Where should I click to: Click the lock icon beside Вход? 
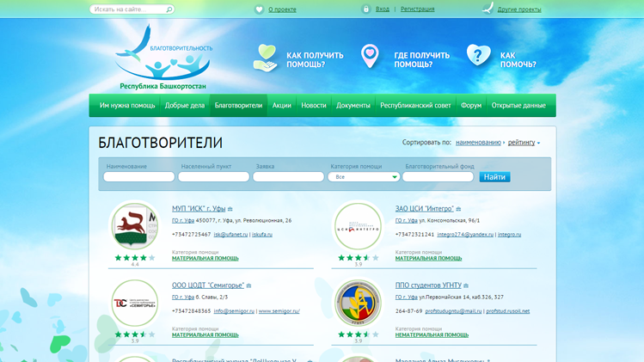pos(365,9)
